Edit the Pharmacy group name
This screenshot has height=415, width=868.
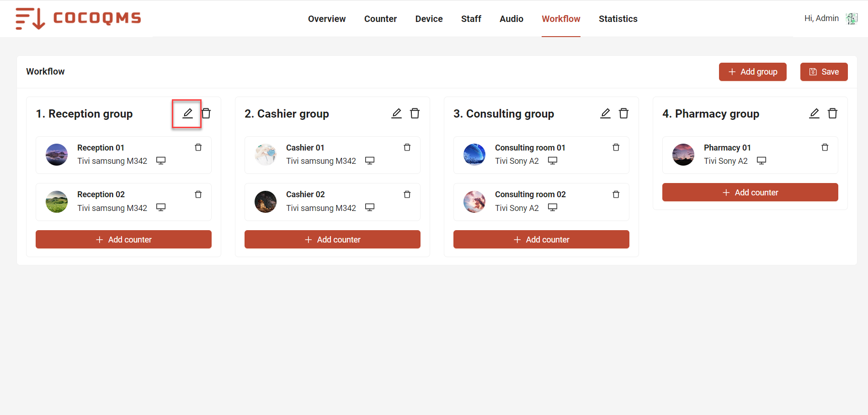pyautogui.click(x=814, y=113)
